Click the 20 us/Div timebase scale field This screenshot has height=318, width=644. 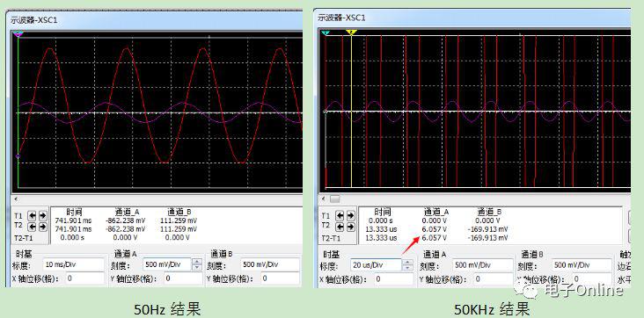tap(377, 265)
